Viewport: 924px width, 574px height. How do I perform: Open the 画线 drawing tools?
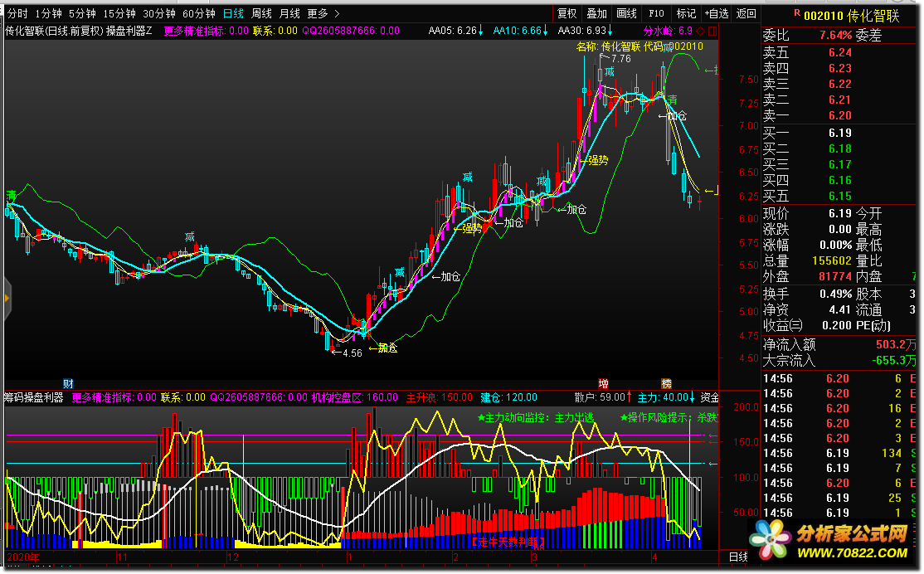pyautogui.click(x=626, y=13)
